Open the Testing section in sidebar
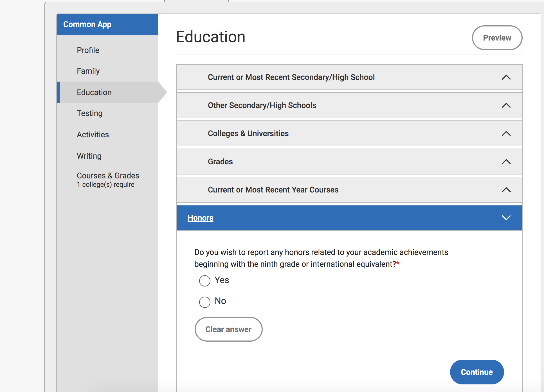Image resolution: width=544 pixels, height=392 pixels. (x=90, y=113)
